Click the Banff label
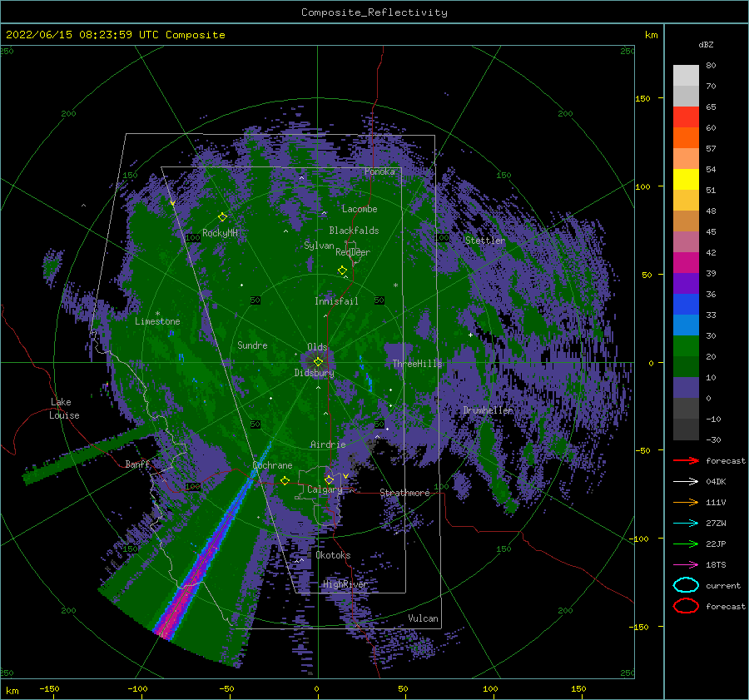749x700 pixels. (137, 464)
